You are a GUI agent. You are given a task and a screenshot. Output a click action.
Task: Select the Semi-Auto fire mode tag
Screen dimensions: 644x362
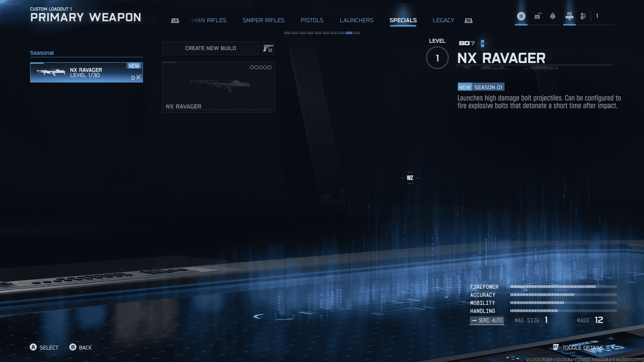(487, 320)
